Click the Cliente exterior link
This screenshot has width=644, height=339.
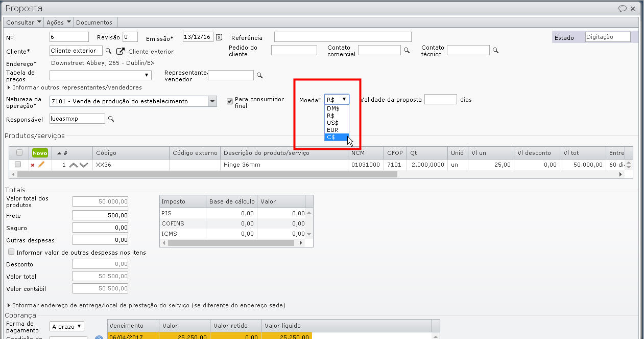coord(151,52)
